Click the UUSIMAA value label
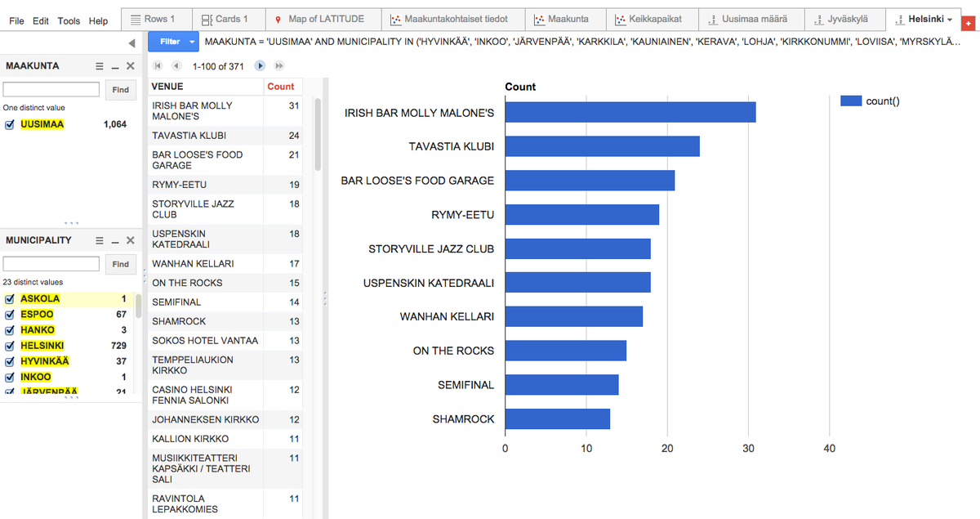 click(x=42, y=124)
